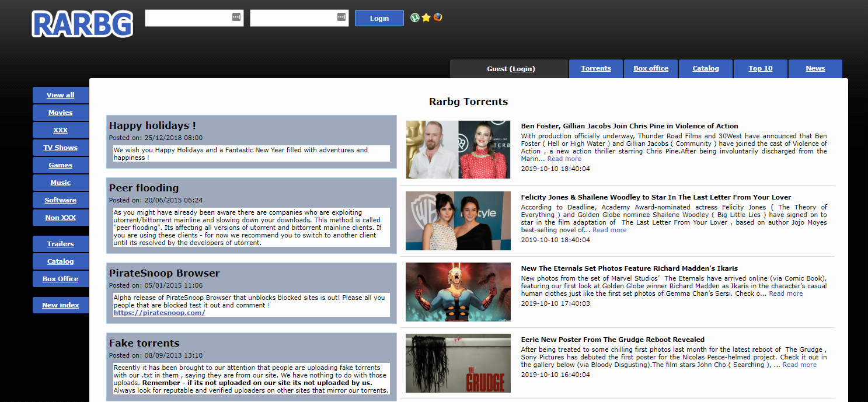
Task: Click the Ben Foster and Gillian Jacobs thumbnail
Action: [458, 149]
